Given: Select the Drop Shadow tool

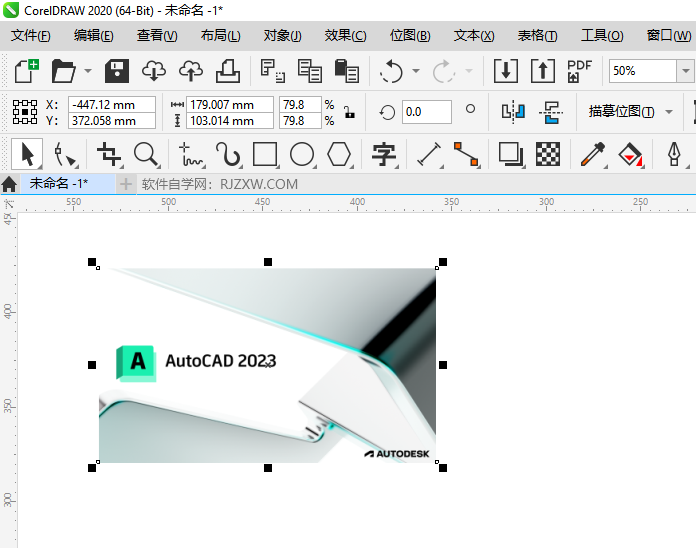Looking at the screenshot, I should pos(511,154).
